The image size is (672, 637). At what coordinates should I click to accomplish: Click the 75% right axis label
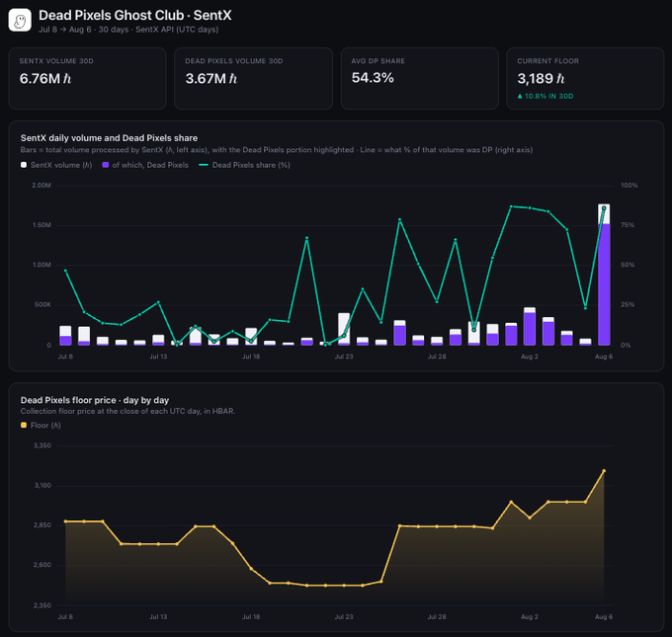[627, 225]
